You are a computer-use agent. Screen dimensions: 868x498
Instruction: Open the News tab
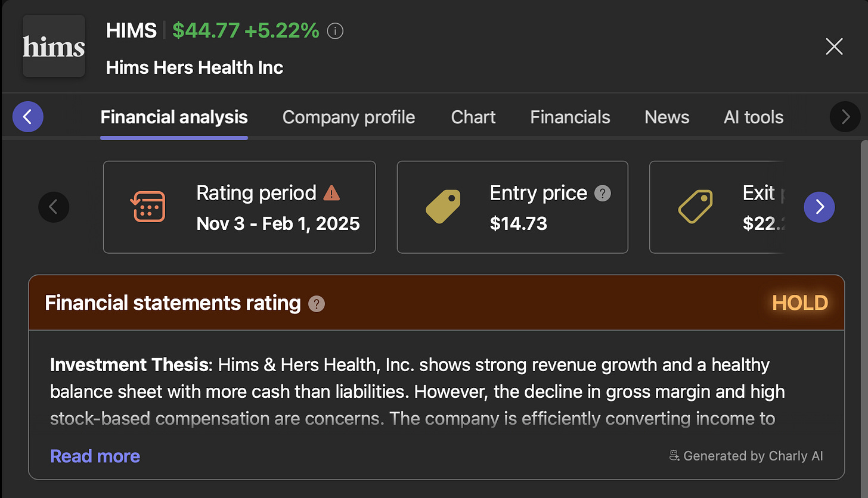click(666, 117)
